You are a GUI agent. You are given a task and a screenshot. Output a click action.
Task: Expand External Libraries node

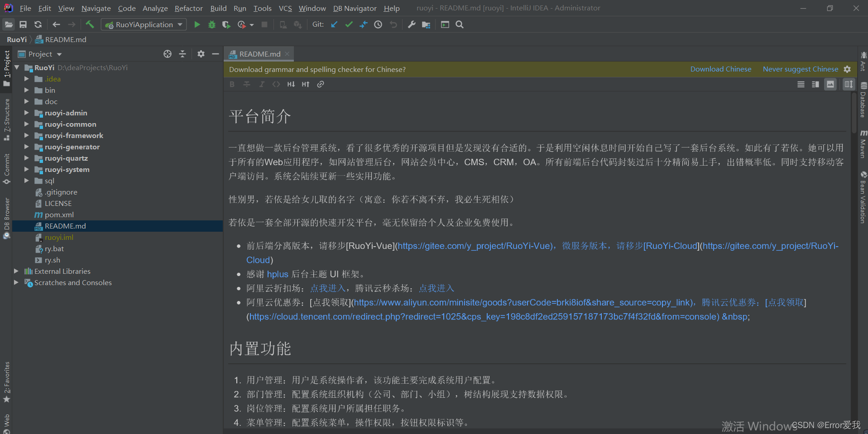coord(16,271)
